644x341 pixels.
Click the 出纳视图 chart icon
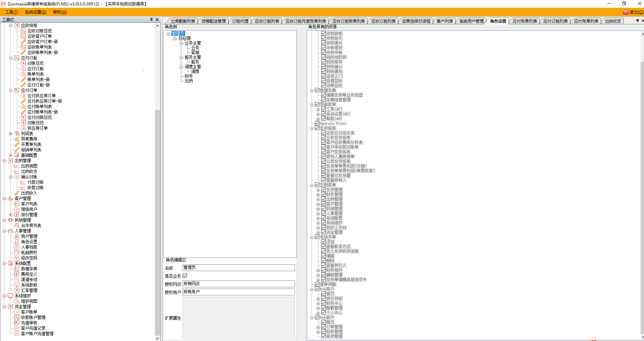click(17, 166)
